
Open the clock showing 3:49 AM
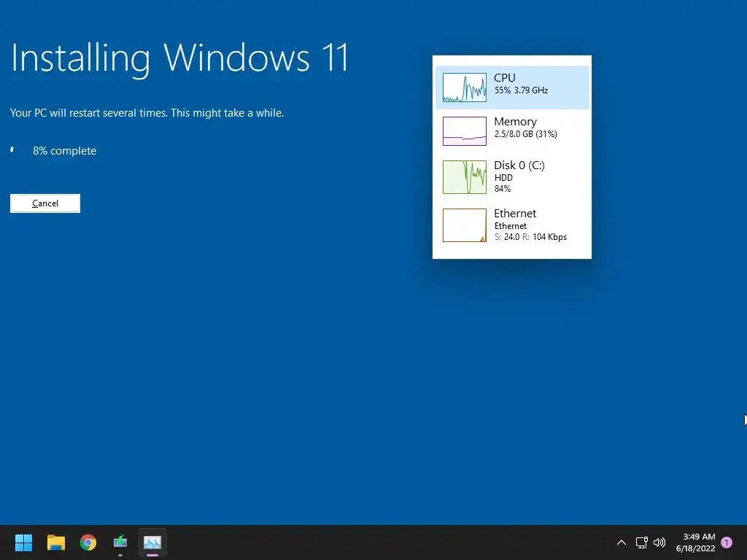[x=699, y=537]
